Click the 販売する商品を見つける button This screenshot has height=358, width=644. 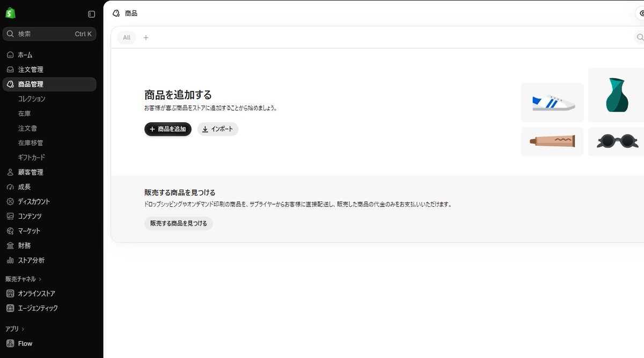click(179, 223)
